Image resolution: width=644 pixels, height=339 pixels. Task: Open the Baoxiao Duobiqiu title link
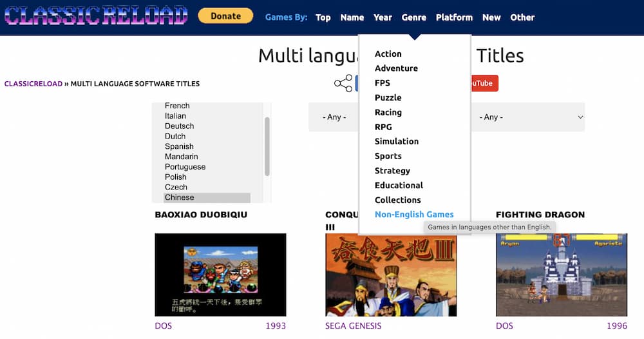(x=201, y=215)
